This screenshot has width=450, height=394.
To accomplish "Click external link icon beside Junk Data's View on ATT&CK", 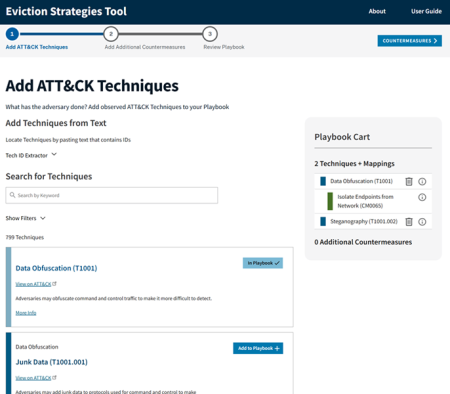I will pos(54,378).
